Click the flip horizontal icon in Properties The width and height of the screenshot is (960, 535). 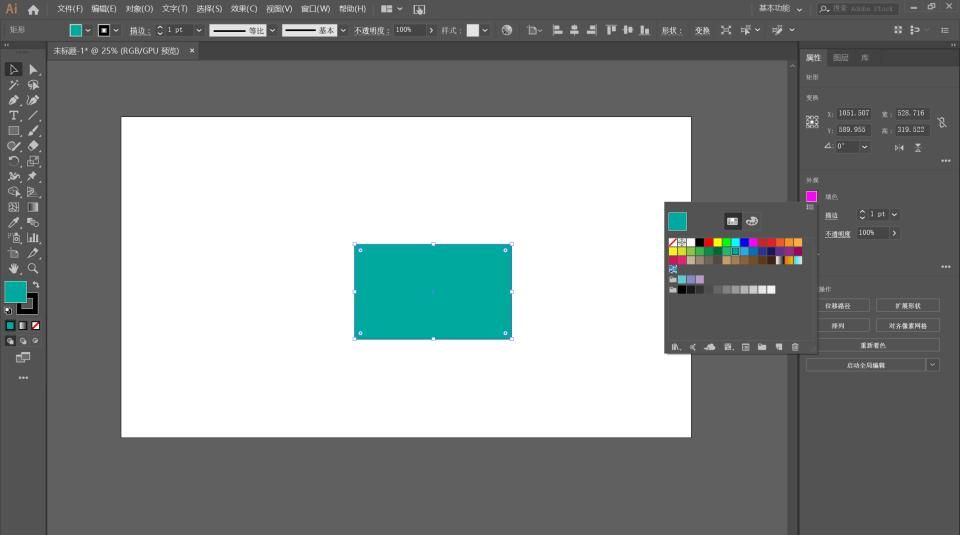(x=899, y=148)
